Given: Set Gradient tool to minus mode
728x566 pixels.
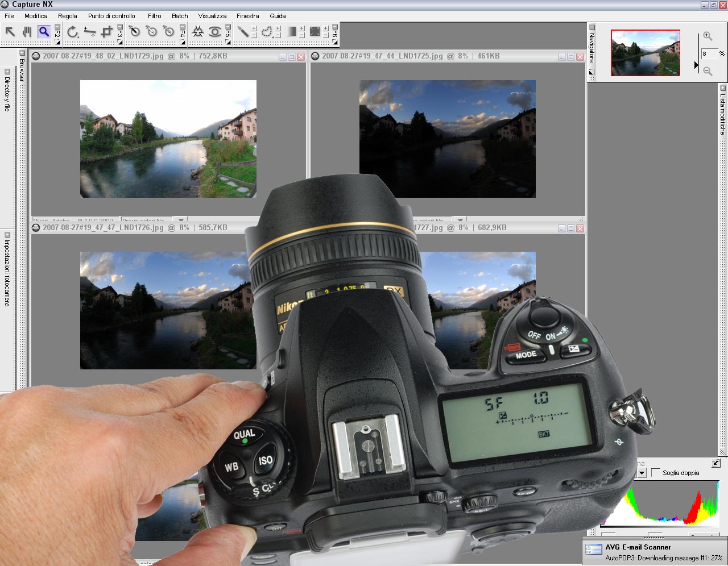Looking at the screenshot, I should pos(302,35).
